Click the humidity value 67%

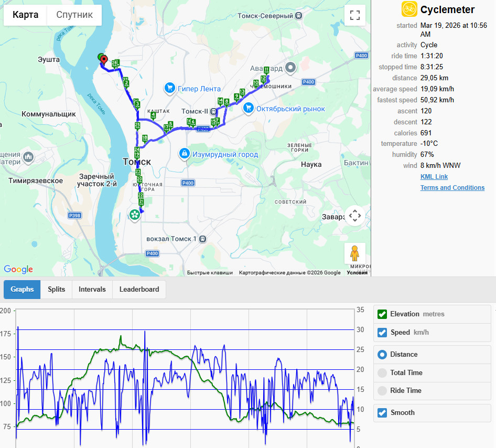[x=427, y=155]
